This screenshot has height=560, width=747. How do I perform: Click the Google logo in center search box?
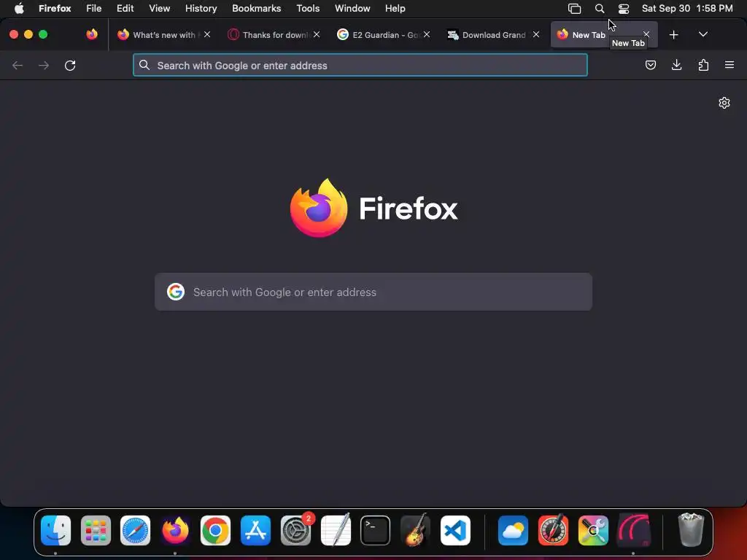coord(176,292)
